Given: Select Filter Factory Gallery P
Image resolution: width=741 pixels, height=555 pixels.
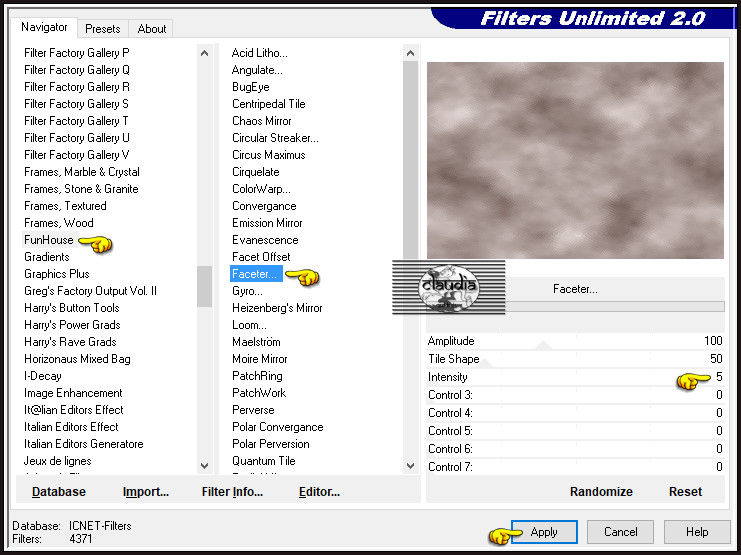Looking at the screenshot, I should pyautogui.click(x=77, y=52).
